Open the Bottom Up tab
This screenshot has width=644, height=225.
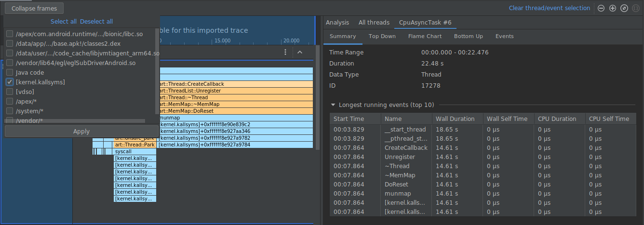coord(468,36)
